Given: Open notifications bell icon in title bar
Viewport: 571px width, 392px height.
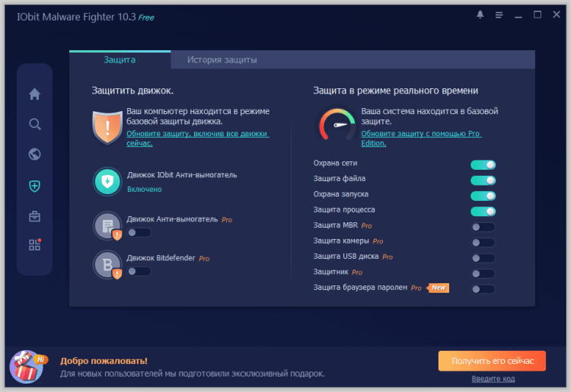Looking at the screenshot, I should tap(480, 14).
